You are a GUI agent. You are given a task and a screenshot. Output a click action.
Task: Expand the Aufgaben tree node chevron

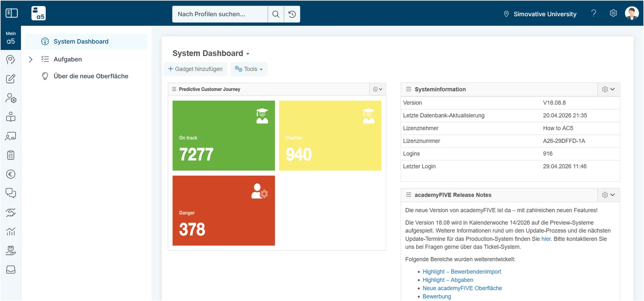[30, 59]
